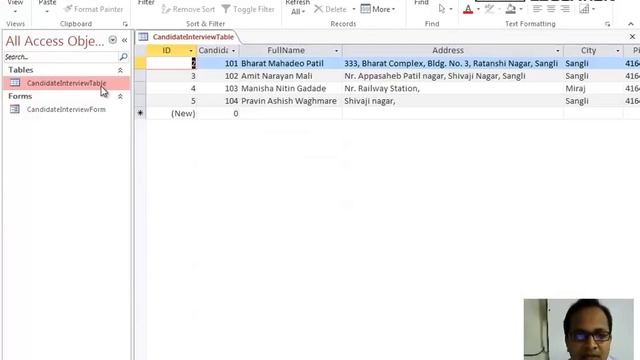Click the FullName column header
The width and height of the screenshot is (640, 360).
[x=286, y=51]
